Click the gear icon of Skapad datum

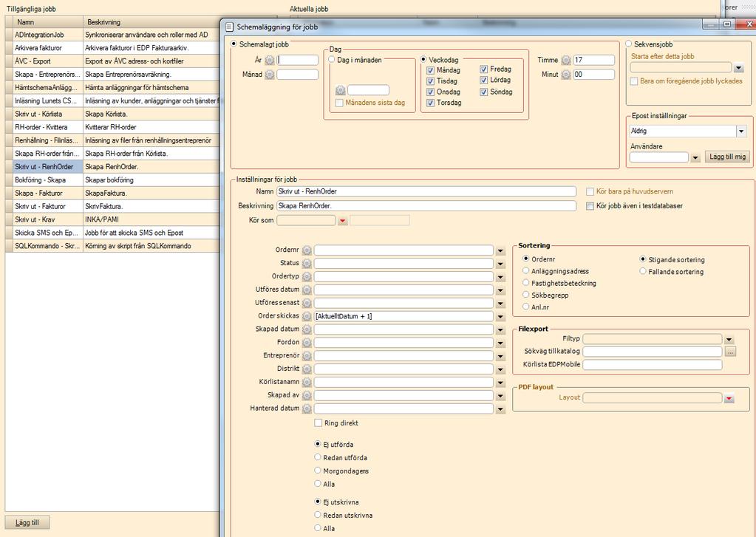(x=307, y=329)
